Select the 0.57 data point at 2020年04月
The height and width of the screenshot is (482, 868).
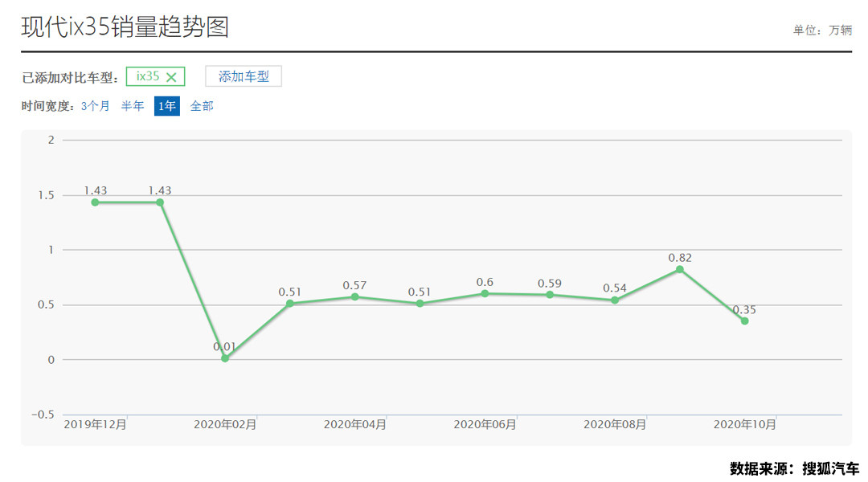point(354,297)
